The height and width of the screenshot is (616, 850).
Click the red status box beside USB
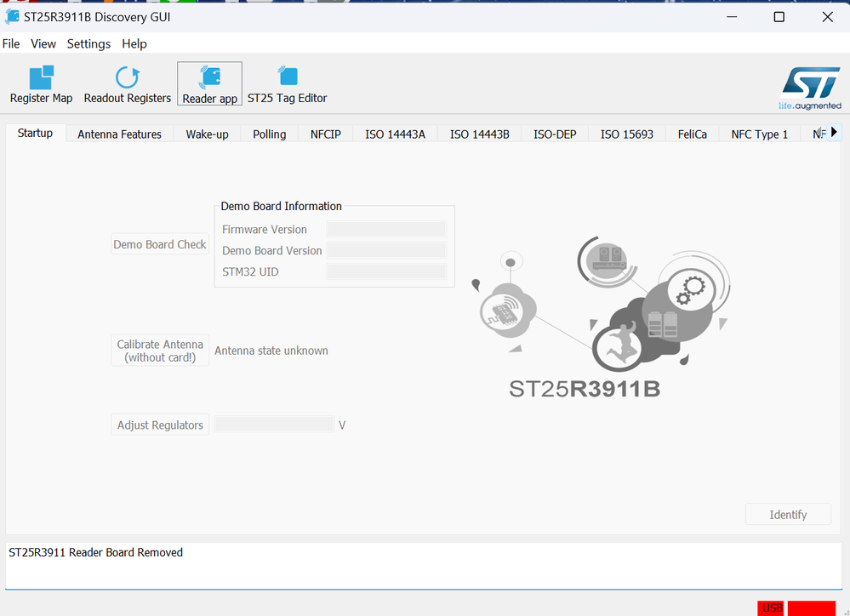click(812, 608)
